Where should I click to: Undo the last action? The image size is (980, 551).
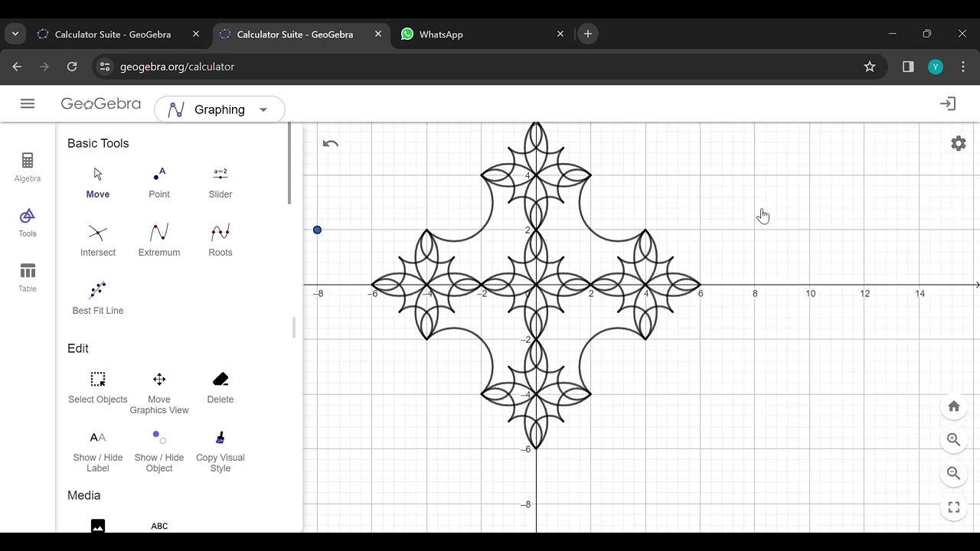331,143
